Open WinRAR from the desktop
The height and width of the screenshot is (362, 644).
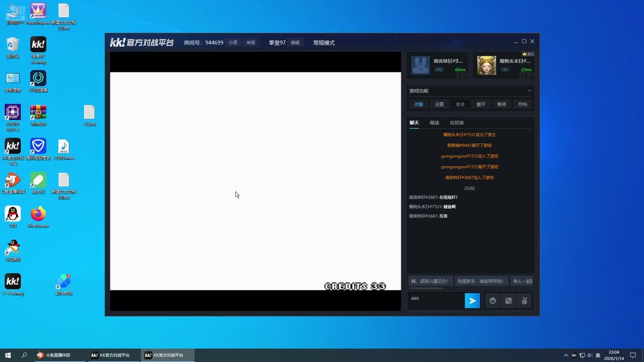(x=38, y=113)
